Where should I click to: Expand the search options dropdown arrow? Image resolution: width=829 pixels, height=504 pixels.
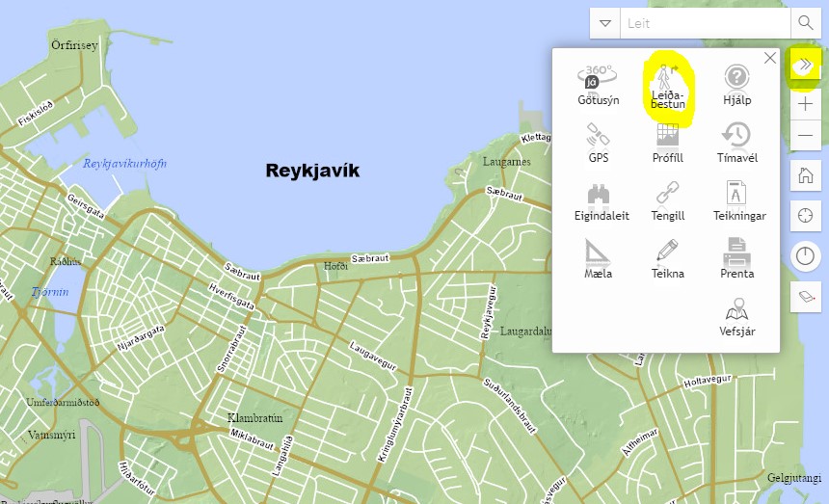click(605, 23)
